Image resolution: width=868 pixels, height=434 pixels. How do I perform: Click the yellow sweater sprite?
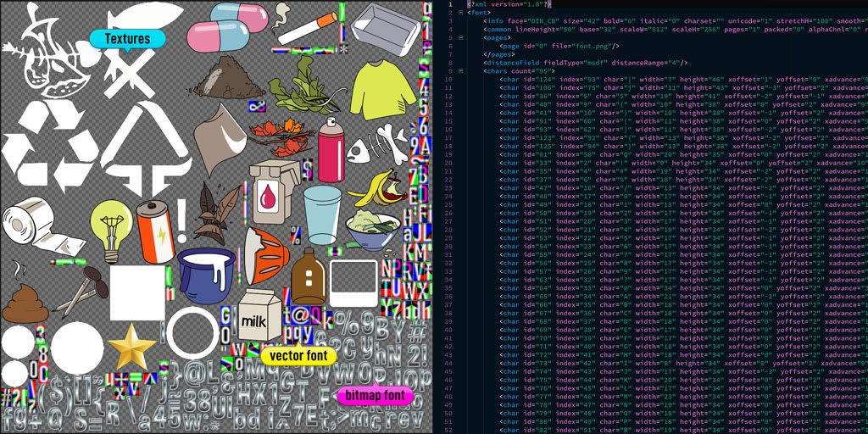pyautogui.click(x=382, y=90)
